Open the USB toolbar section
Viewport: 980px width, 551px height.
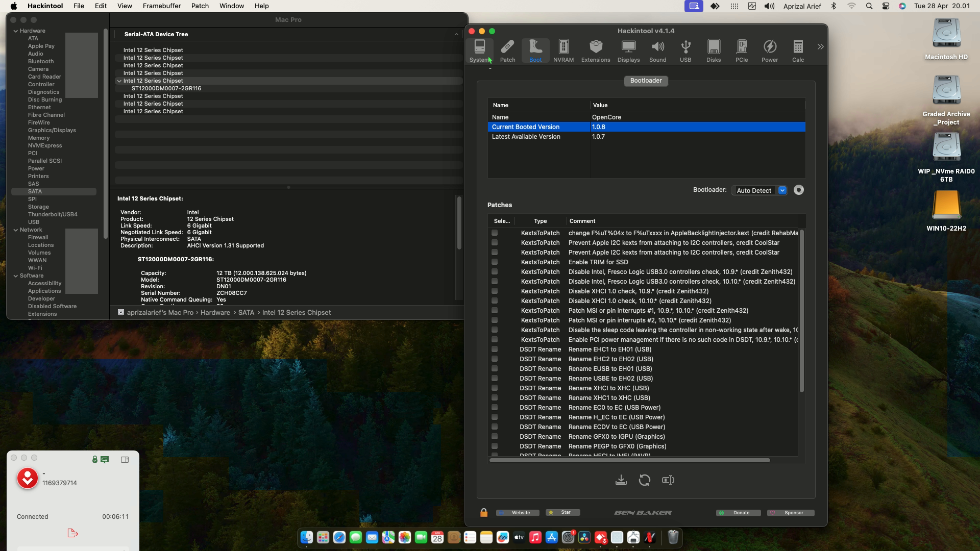(x=685, y=51)
